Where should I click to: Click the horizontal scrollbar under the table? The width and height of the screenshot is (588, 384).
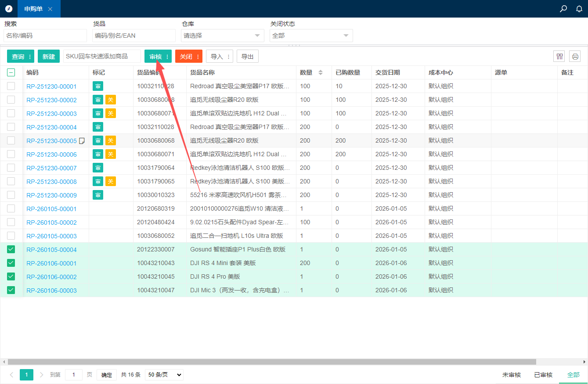[272, 362]
